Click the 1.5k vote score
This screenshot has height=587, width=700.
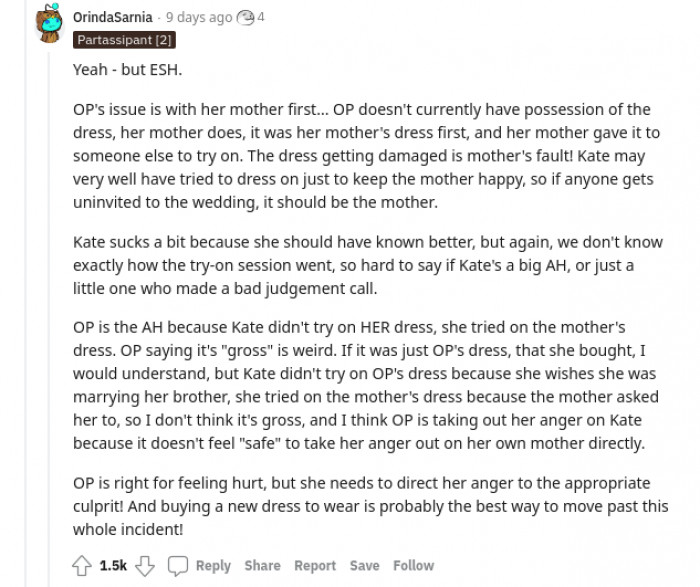pos(113,566)
